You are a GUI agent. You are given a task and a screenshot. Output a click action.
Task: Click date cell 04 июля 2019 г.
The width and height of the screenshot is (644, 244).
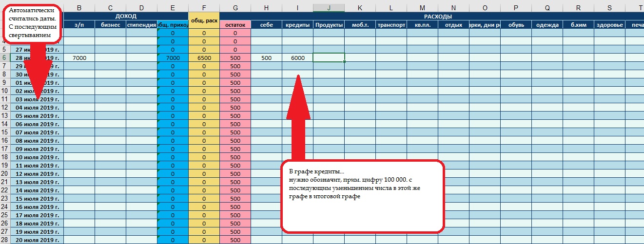coord(37,107)
